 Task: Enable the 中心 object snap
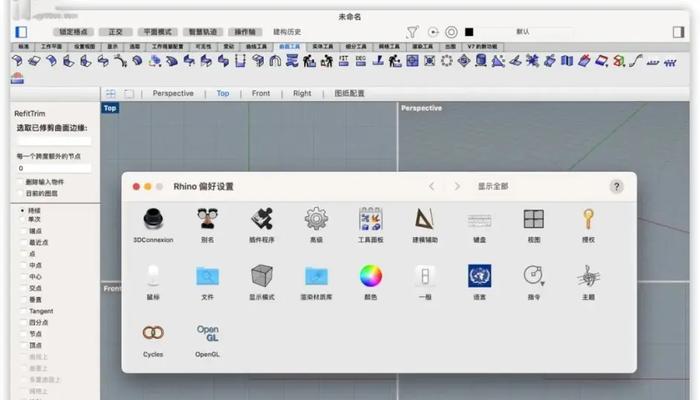pos(25,276)
